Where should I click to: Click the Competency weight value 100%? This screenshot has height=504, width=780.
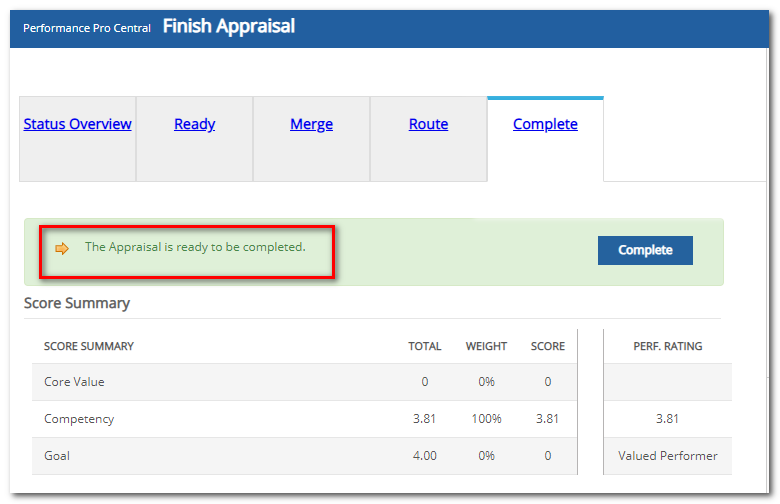tap(486, 419)
